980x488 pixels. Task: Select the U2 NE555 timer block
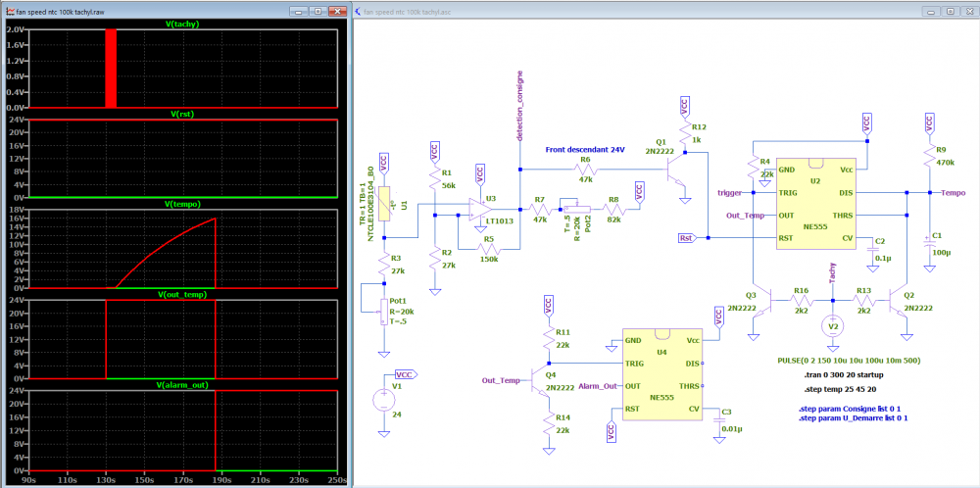(815, 204)
